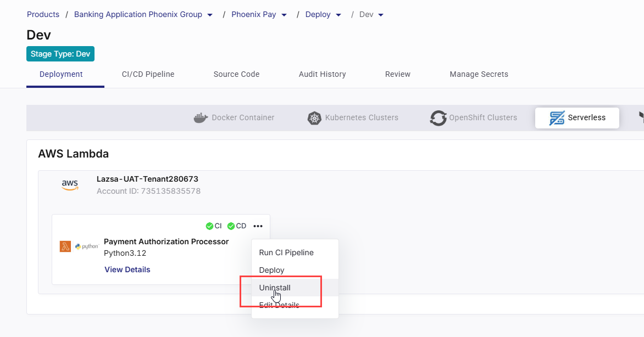
Task: Navigate to Products via the breadcrumb
Action: pyautogui.click(x=43, y=14)
